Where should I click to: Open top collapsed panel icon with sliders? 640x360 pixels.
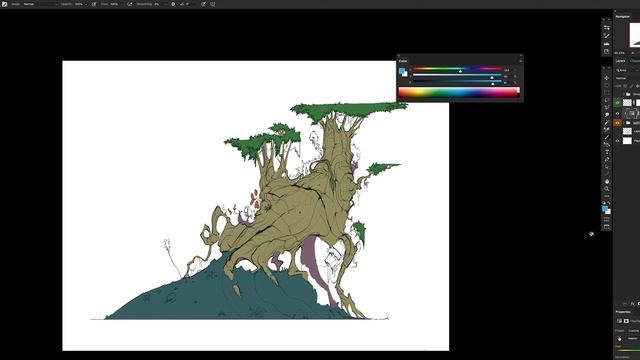(607, 28)
